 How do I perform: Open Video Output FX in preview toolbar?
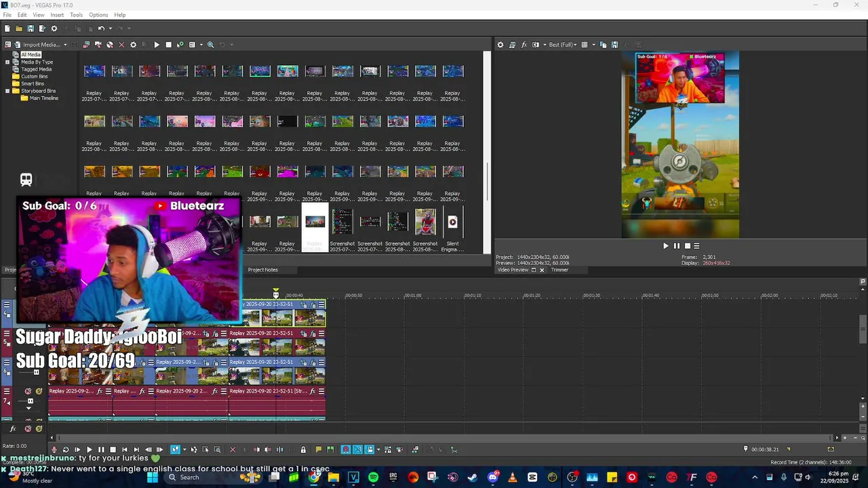click(x=524, y=45)
